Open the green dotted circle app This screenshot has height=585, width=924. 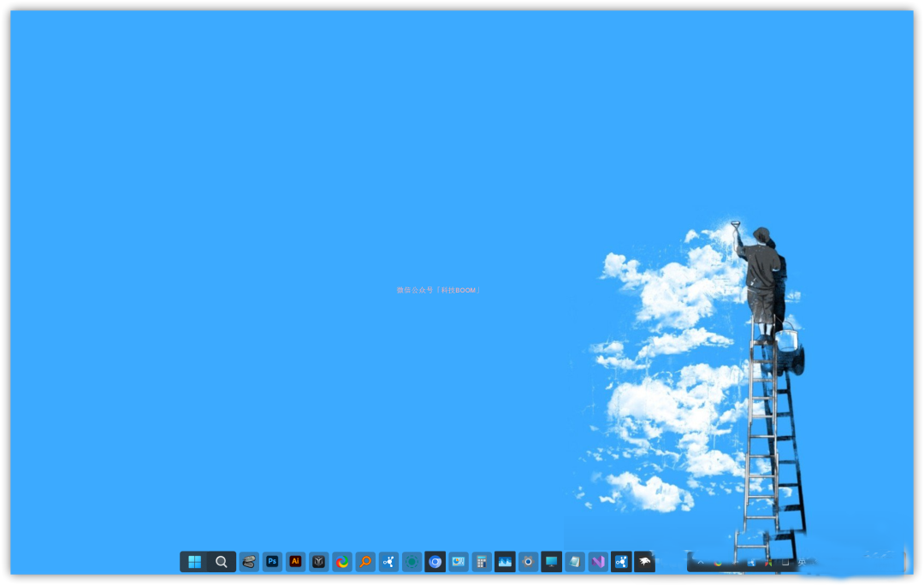pyautogui.click(x=412, y=562)
